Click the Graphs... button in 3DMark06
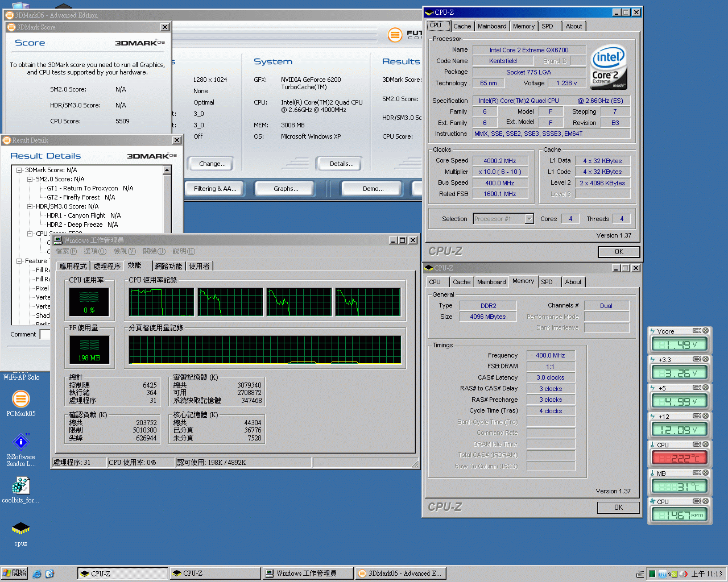Screen dimensions: 728x582 [286, 189]
